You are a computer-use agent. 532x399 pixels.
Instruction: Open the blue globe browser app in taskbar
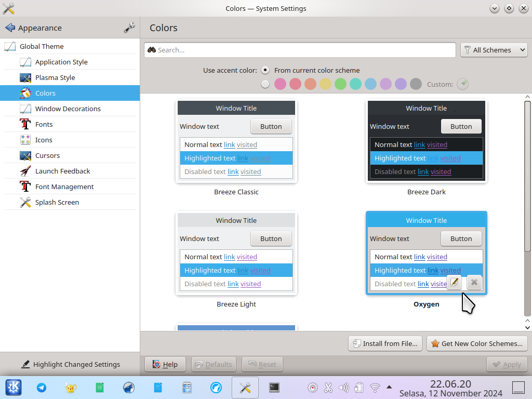(129, 388)
